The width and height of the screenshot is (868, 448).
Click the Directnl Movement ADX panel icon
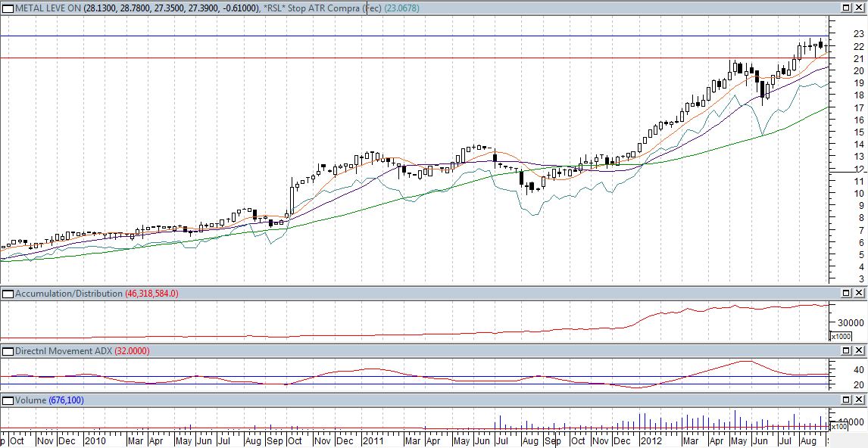8,351
